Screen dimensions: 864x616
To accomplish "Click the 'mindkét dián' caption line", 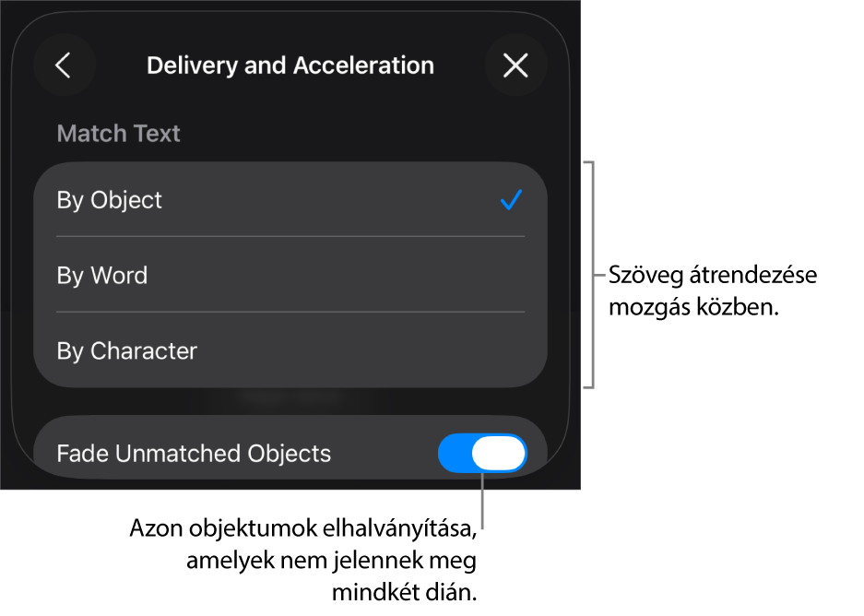I will (405, 593).
